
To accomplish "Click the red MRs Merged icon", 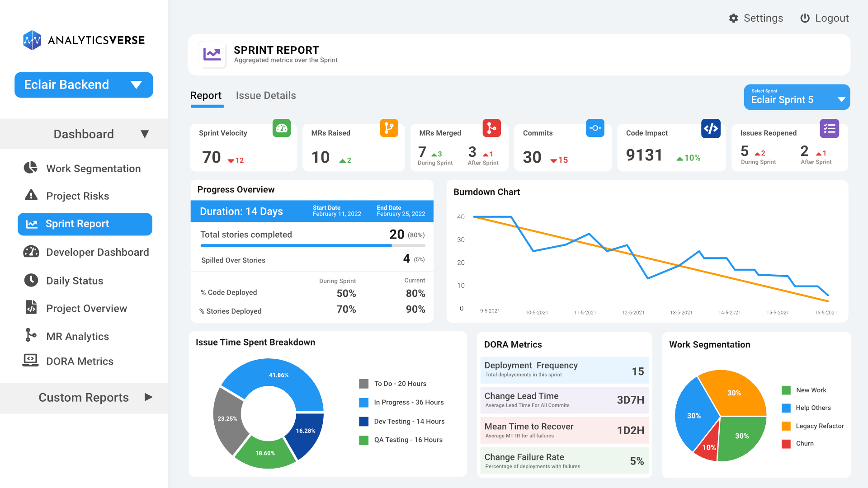I will (491, 128).
